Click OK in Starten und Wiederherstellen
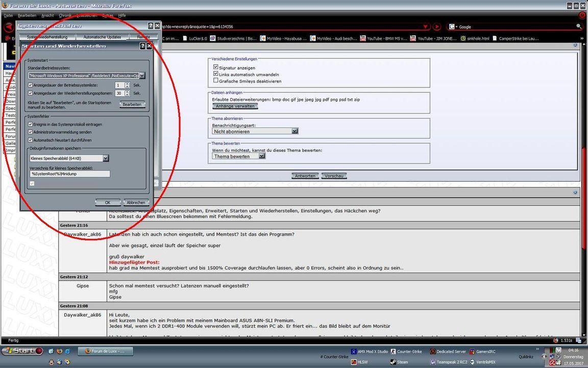Viewport: 588px width, 368px height. [108, 202]
